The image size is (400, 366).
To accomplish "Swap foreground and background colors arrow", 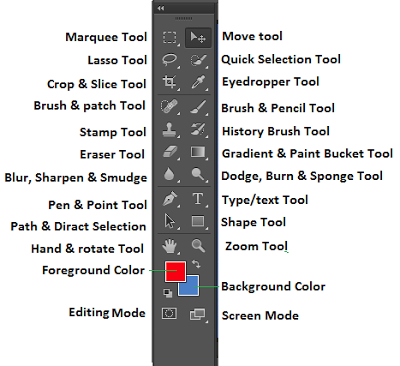I will pyautogui.click(x=197, y=264).
